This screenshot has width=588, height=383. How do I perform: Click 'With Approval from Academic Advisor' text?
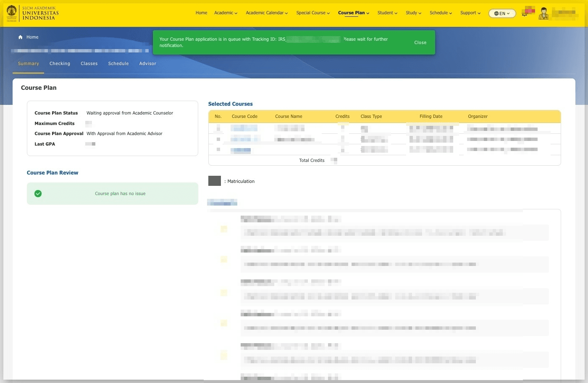tap(124, 134)
